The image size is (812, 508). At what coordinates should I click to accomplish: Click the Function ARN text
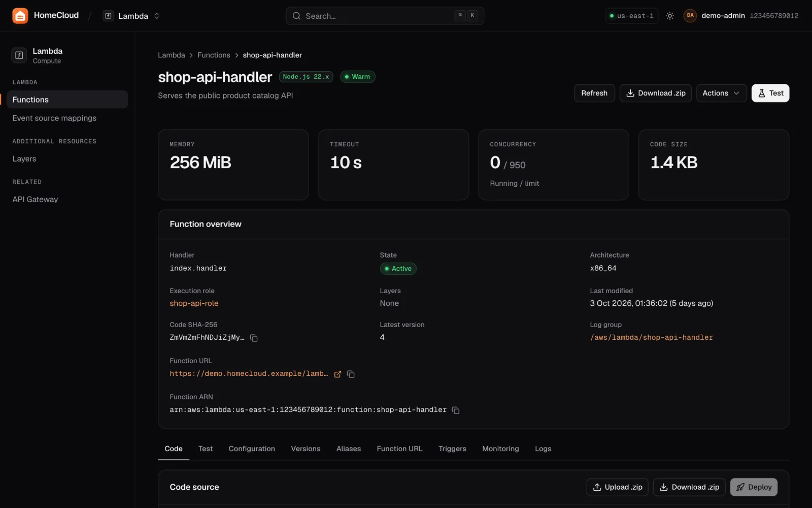[x=308, y=410]
